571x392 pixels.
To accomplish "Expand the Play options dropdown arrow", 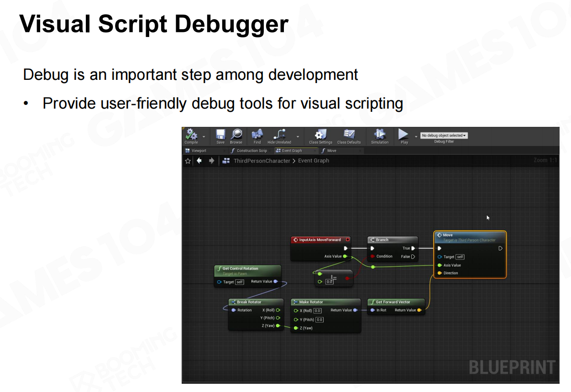I will click(x=416, y=136).
